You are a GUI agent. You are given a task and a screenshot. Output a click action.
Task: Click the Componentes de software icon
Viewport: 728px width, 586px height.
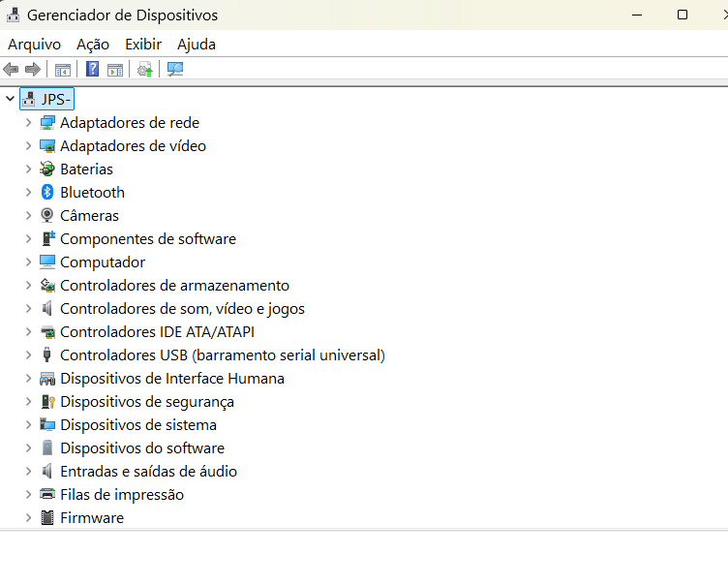(x=47, y=238)
